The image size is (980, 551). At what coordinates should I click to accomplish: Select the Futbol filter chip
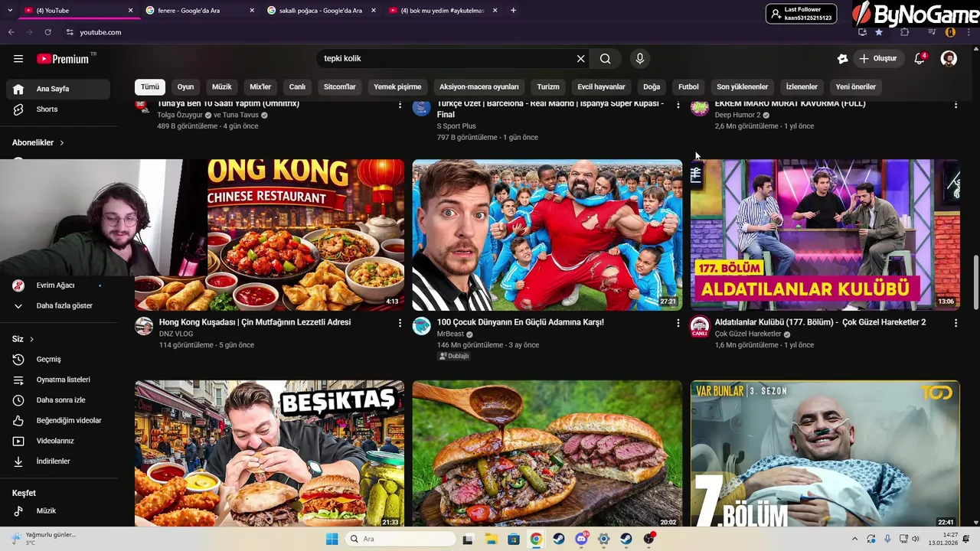[688, 86]
